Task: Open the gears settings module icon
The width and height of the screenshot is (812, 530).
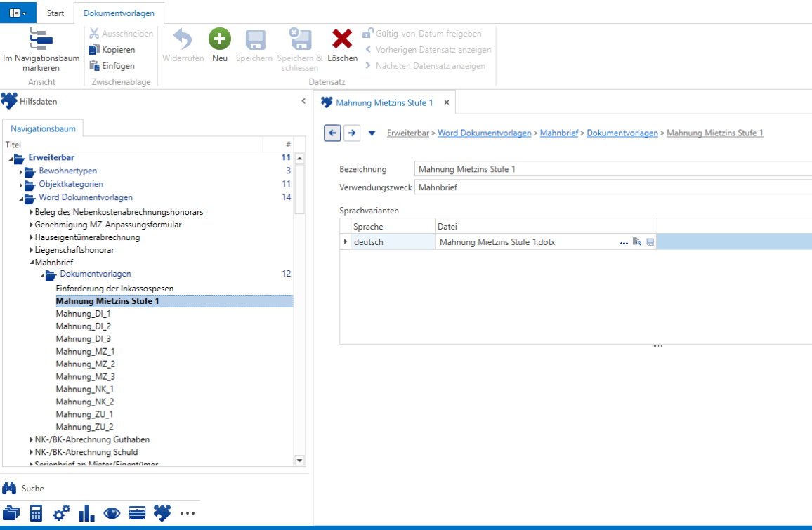Action: pos(62,513)
